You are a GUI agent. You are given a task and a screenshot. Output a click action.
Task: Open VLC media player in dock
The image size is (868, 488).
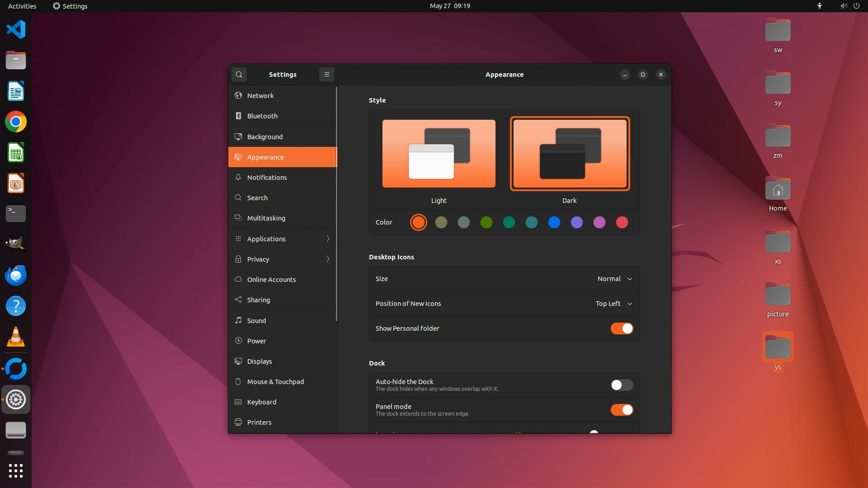(16, 337)
